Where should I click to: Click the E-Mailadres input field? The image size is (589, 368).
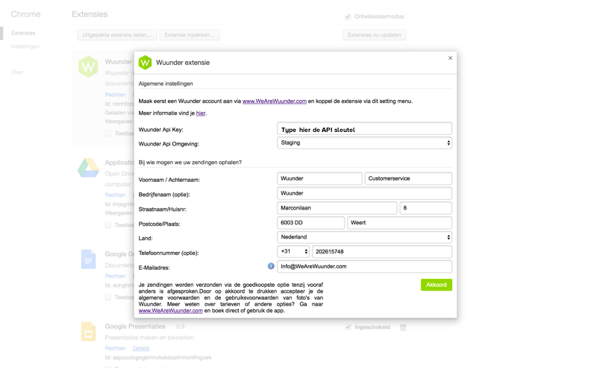click(x=364, y=266)
